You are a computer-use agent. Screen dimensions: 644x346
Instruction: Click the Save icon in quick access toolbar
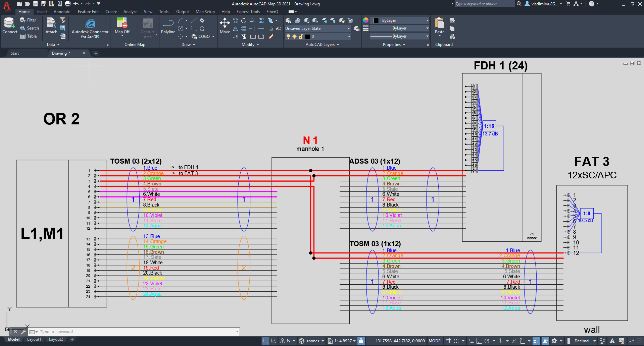point(35,4)
